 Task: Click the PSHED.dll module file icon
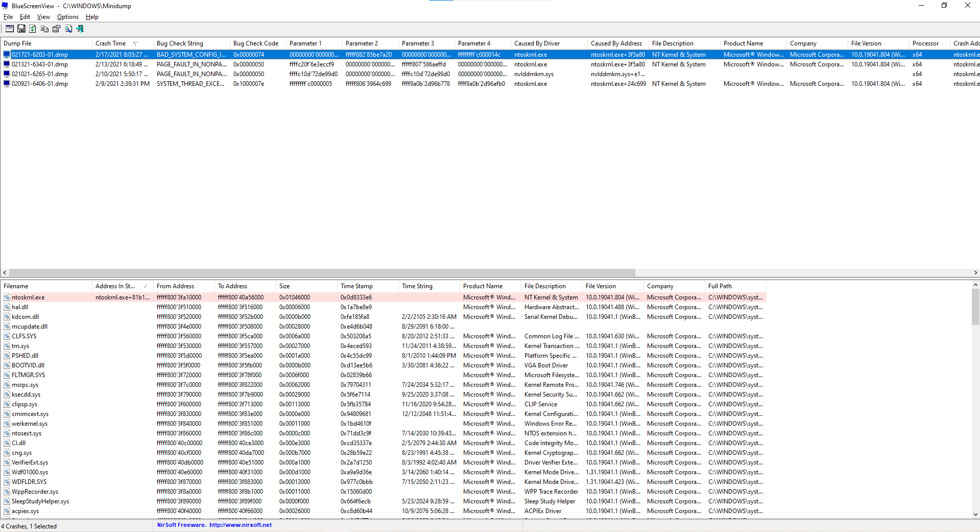coord(7,356)
